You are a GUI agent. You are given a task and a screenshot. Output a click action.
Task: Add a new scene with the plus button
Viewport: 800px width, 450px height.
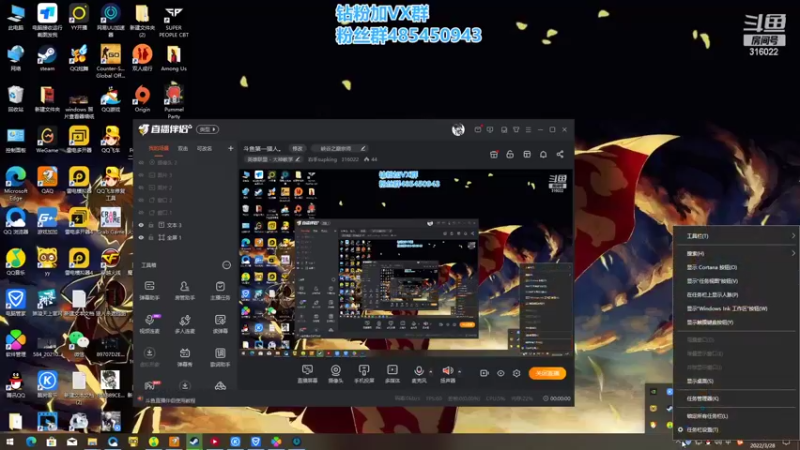230,148
